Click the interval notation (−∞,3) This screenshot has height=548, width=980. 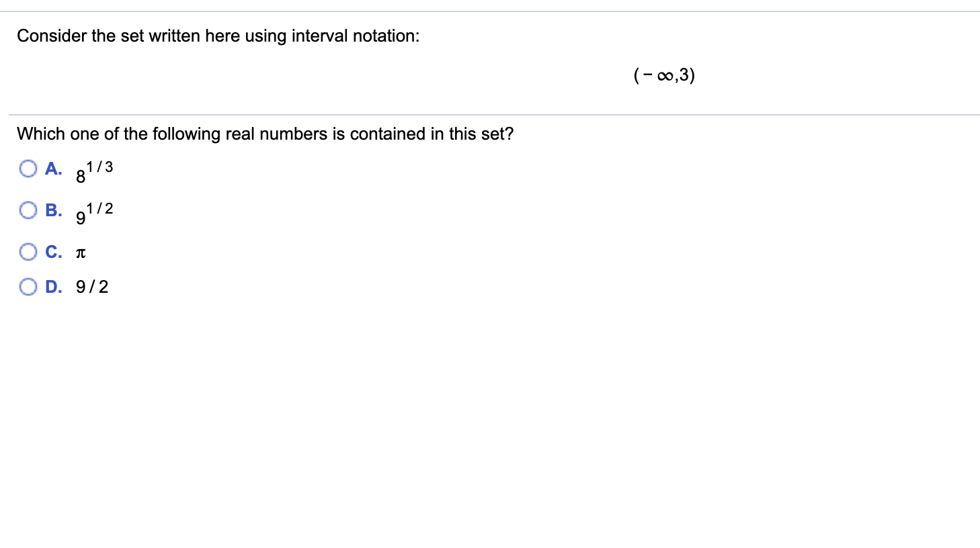[664, 75]
